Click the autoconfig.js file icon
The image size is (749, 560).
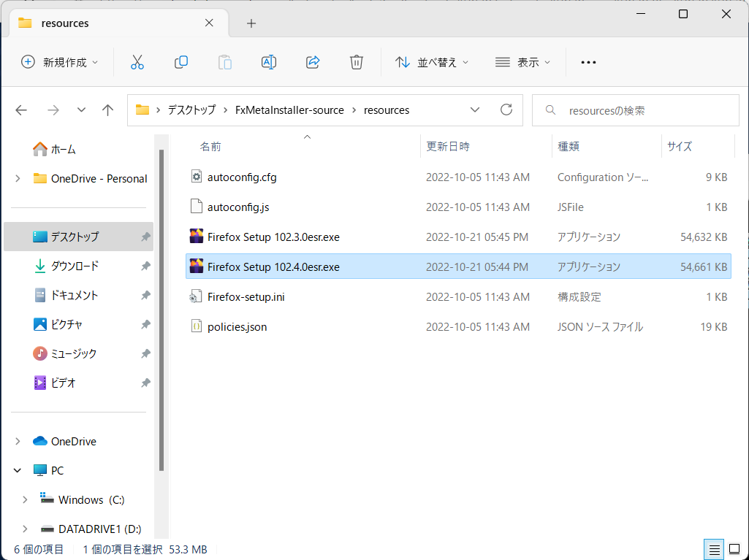197,207
